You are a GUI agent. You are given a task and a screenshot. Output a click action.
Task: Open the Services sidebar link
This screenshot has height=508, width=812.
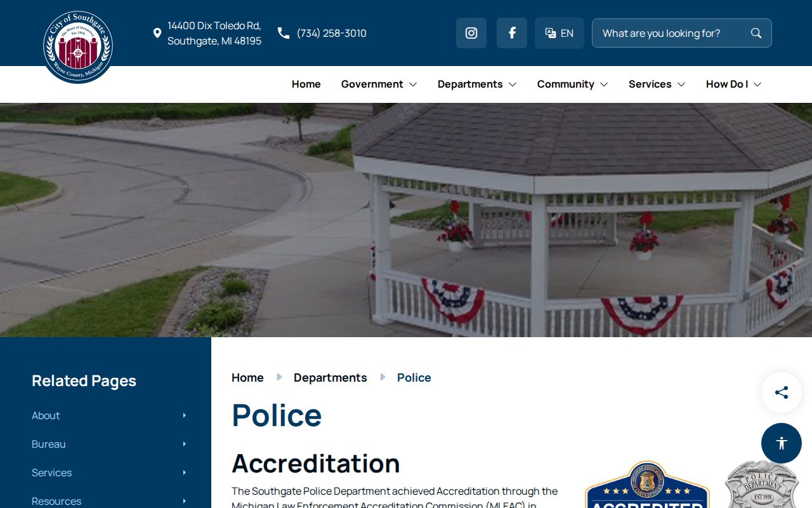[51, 472]
